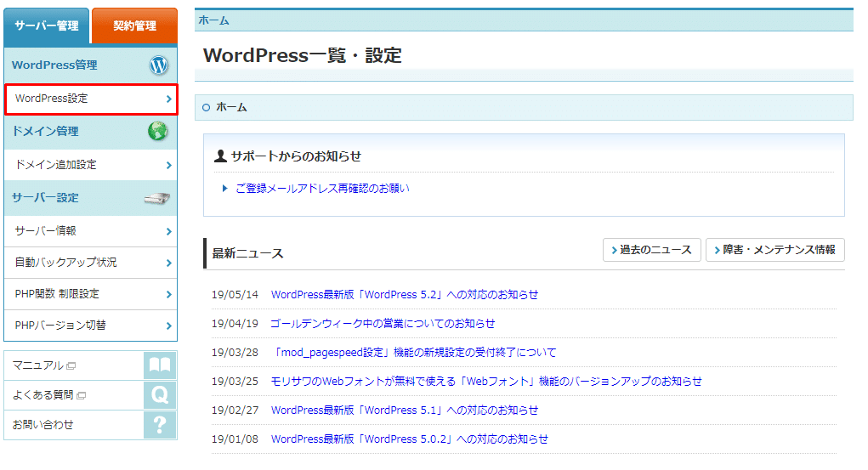Click the 過去のニュース button
The width and height of the screenshot is (868, 470).
pos(651,250)
